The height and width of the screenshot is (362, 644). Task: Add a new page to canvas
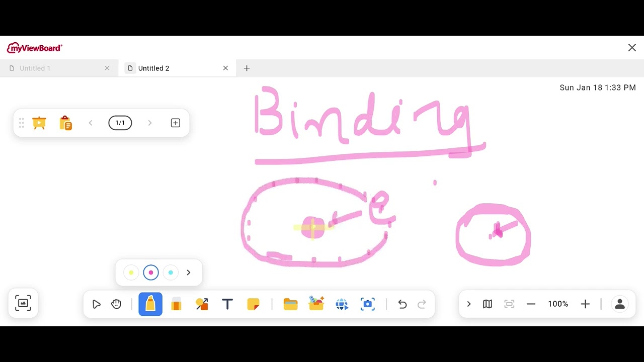tap(176, 123)
